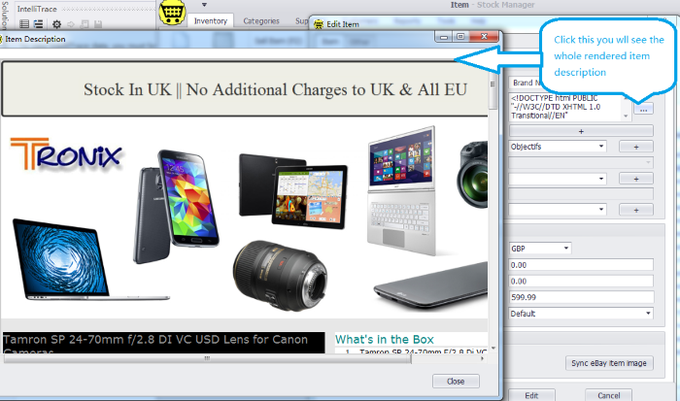Click the Samsung Galaxy phone image
Image resolution: width=680 pixels, height=401 pixels.
pyautogui.click(x=176, y=206)
